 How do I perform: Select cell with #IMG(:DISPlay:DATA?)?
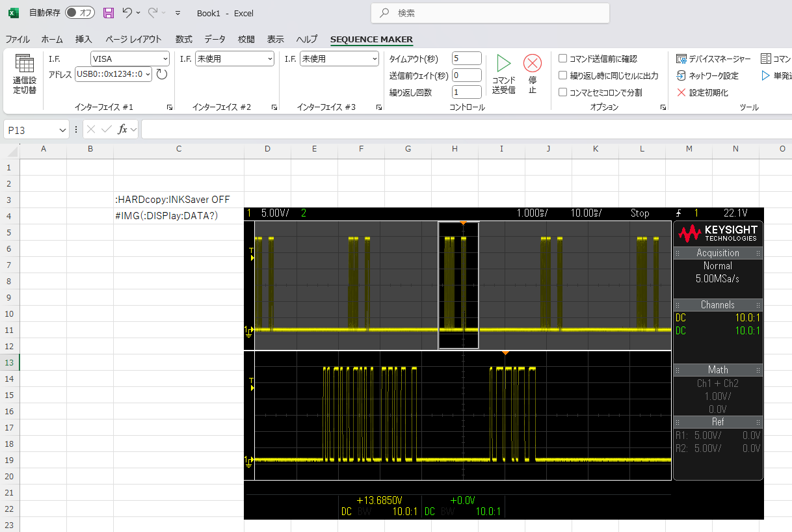coord(179,216)
